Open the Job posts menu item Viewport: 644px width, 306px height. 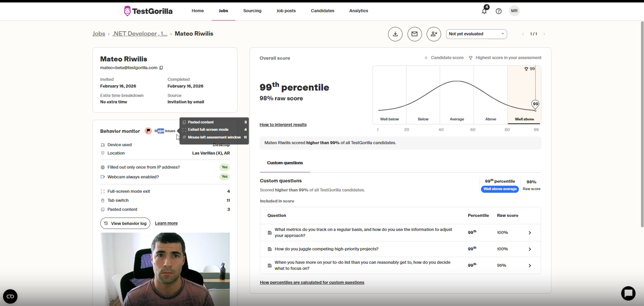point(286,11)
